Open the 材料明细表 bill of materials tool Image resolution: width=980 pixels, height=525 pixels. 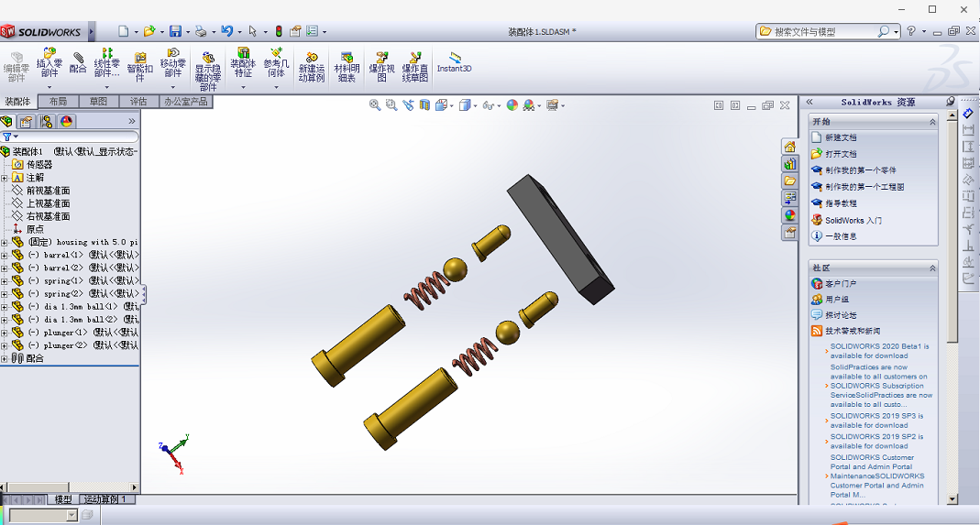(x=346, y=66)
